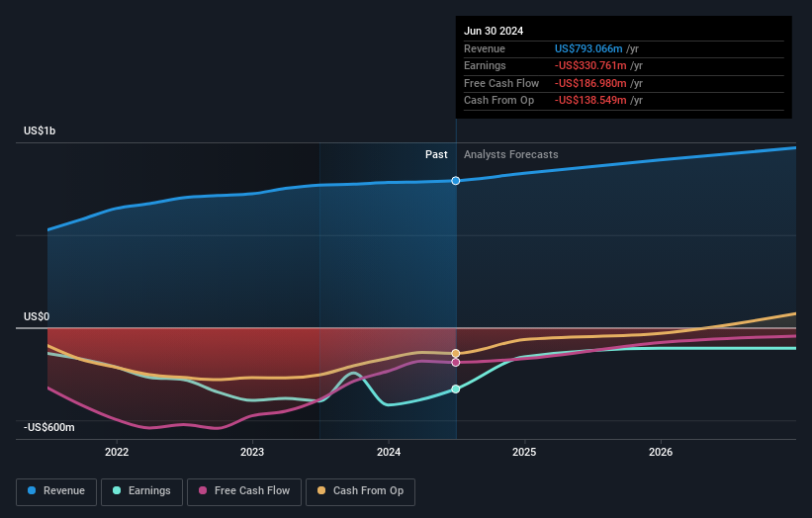The image size is (812, 518).
Task: Click the 2022 x-axis label
Action: [x=117, y=452]
